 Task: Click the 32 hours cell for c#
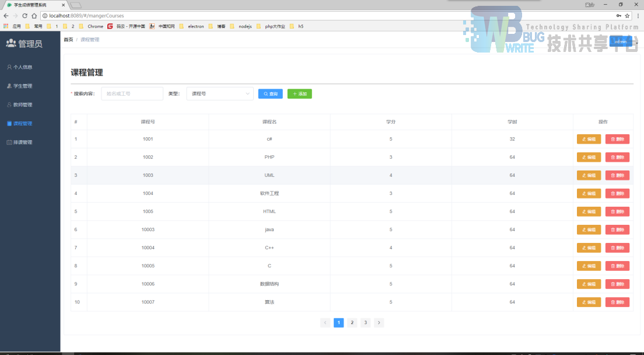pyautogui.click(x=512, y=139)
